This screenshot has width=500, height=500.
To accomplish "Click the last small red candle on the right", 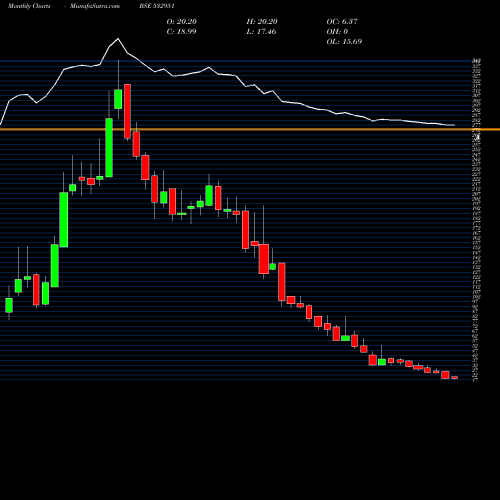I will click(455, 378).
